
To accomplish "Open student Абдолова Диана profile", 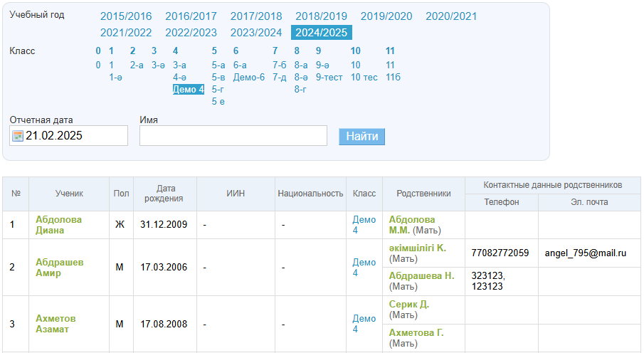I will 58,225.
